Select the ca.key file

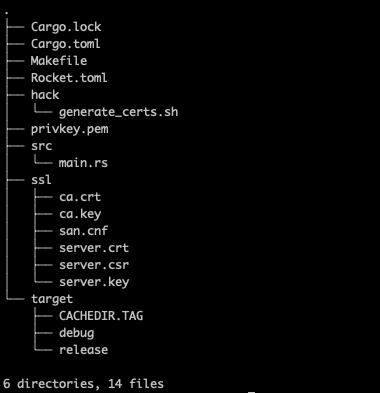click(80, 214)
